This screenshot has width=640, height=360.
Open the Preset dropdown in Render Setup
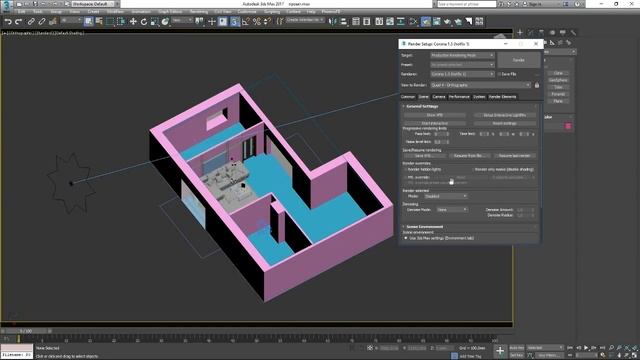tap(462, 65)
